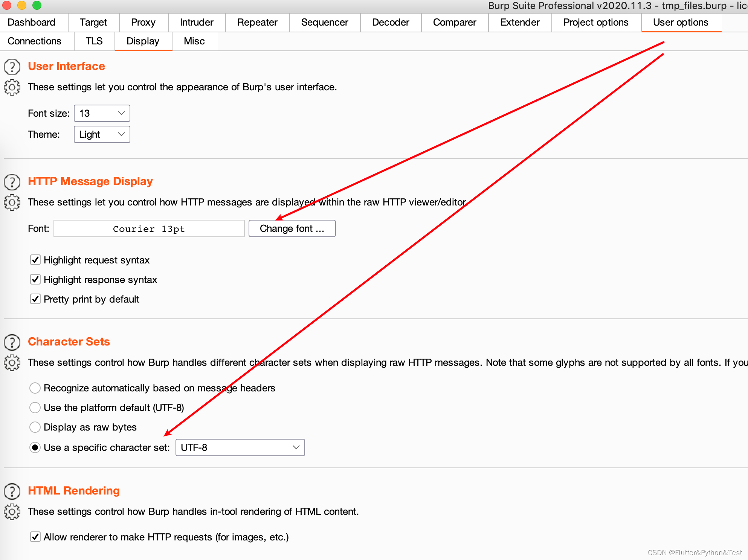Screen dimensions: 748x560
Task: Click the 'Theme:' label
Action: coord(44,134)
